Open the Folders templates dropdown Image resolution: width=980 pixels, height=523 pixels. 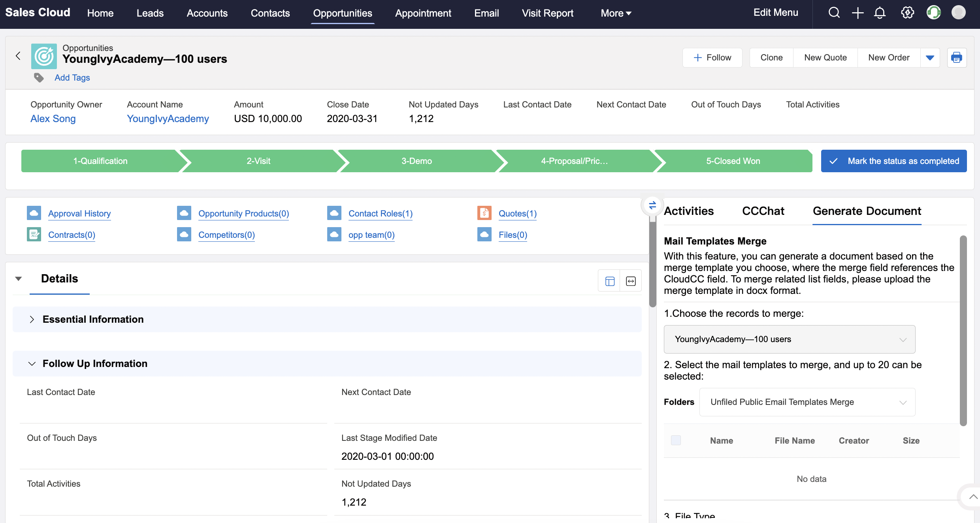click(807, 402)
